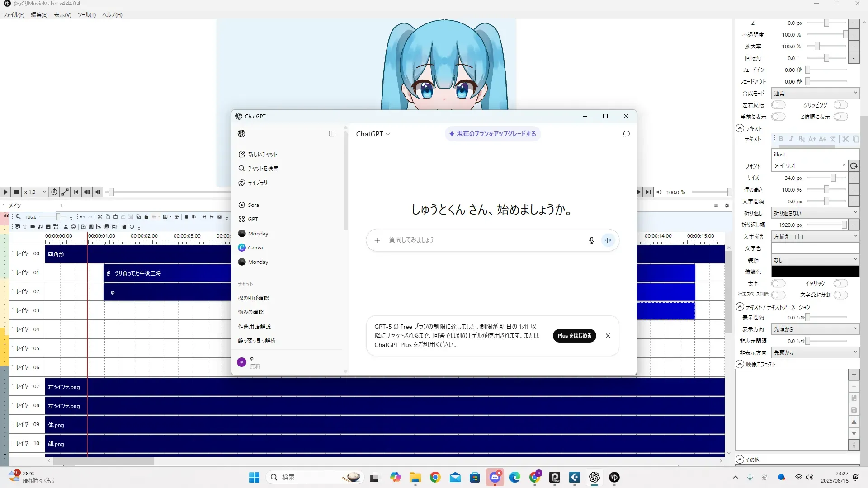Toggle the ChatGPT sidebar panel icon

pyautogui.click(x=332, y=134)
